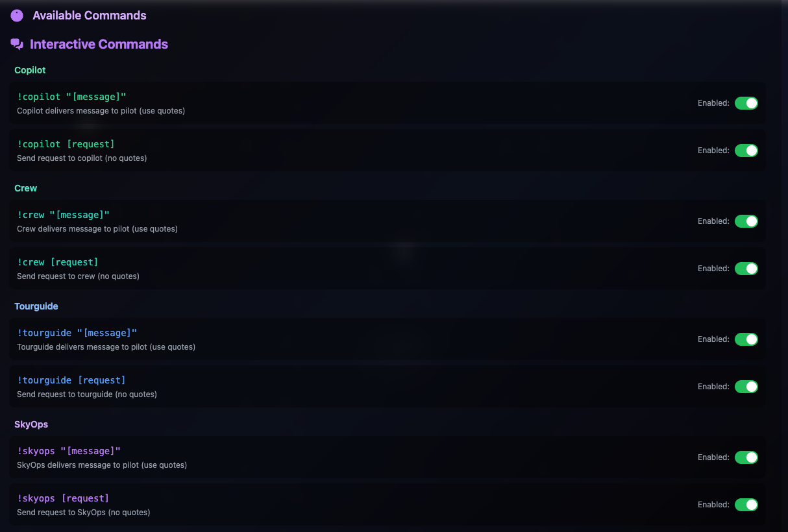Disable the !copilot "[message]" command toggle
Viewport: 788px width, 532px height.
click(746, 103)
